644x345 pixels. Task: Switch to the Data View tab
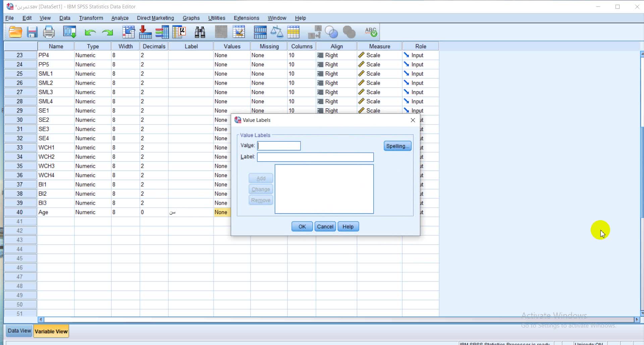(19, 331)
